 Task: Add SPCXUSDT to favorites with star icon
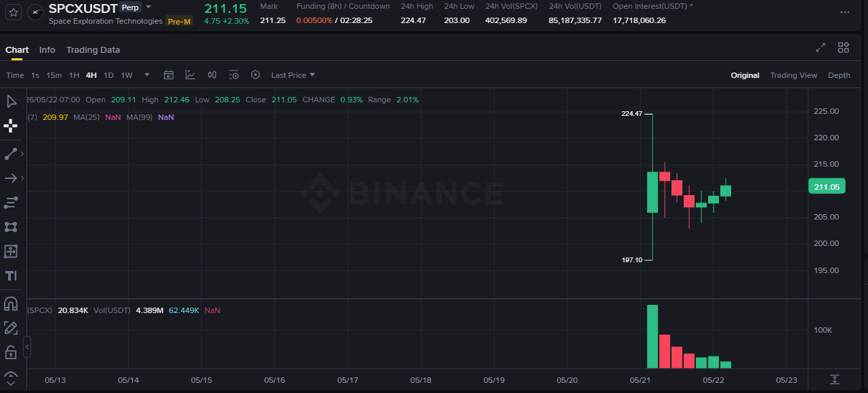(x=14, y=12)
